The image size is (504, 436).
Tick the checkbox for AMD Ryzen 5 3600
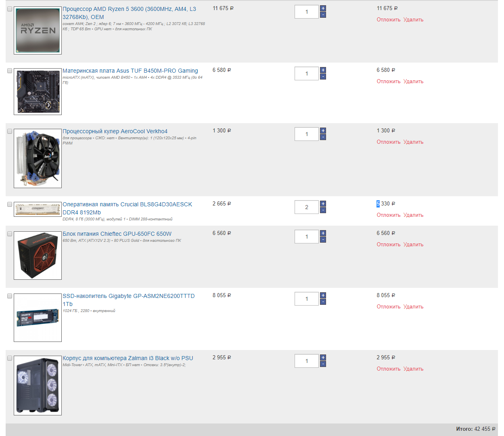(x=10, y=9)
